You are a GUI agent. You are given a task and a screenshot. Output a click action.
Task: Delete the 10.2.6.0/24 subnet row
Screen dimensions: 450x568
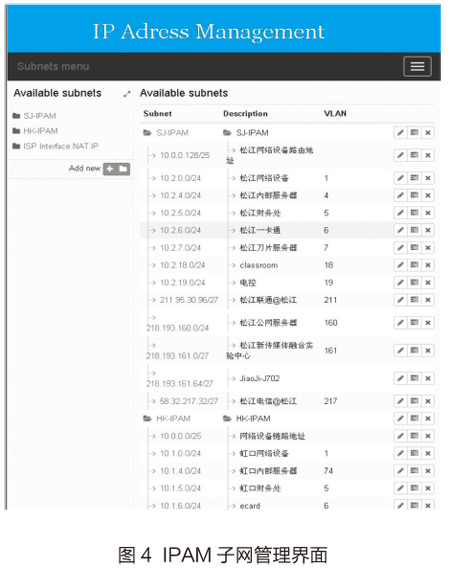tap(428, 230)
